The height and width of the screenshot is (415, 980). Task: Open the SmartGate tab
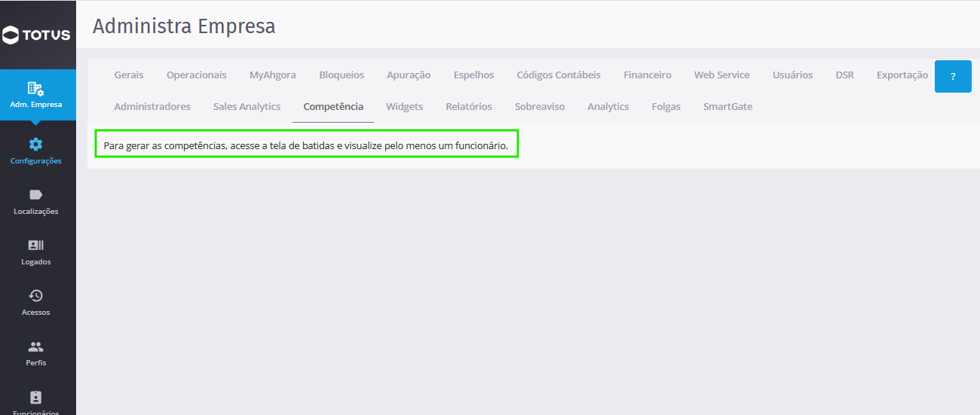[728, 106]
